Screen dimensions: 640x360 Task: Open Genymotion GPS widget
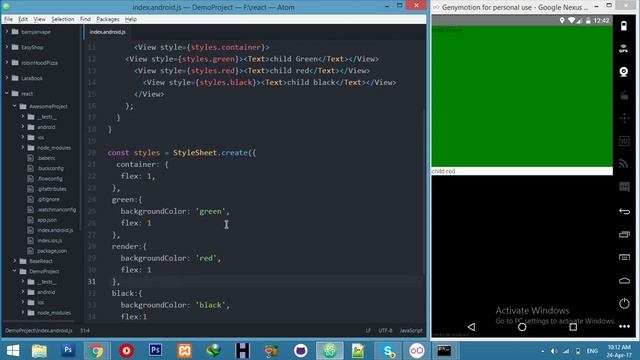tap(624, 49)
